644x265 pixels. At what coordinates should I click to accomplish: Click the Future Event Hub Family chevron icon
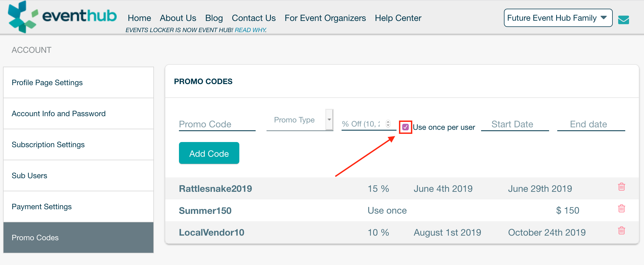pyautogui.click(x=603, y=17)
